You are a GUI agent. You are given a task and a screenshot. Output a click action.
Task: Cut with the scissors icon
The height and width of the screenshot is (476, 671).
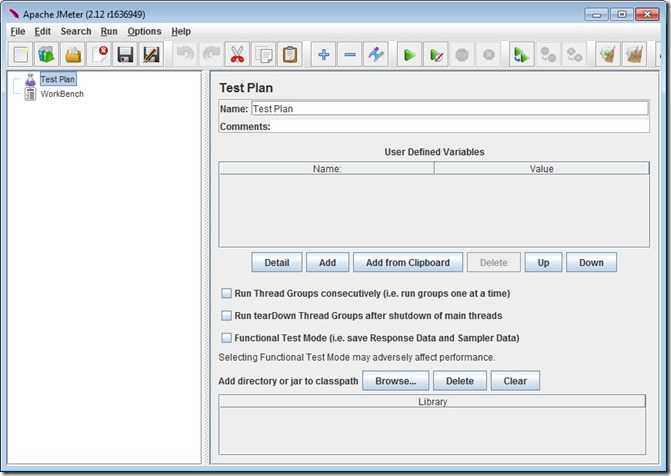coord(237,54)
